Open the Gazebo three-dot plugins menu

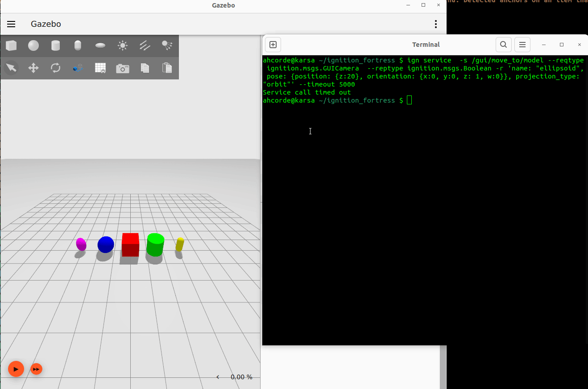[x=436, y=24]
